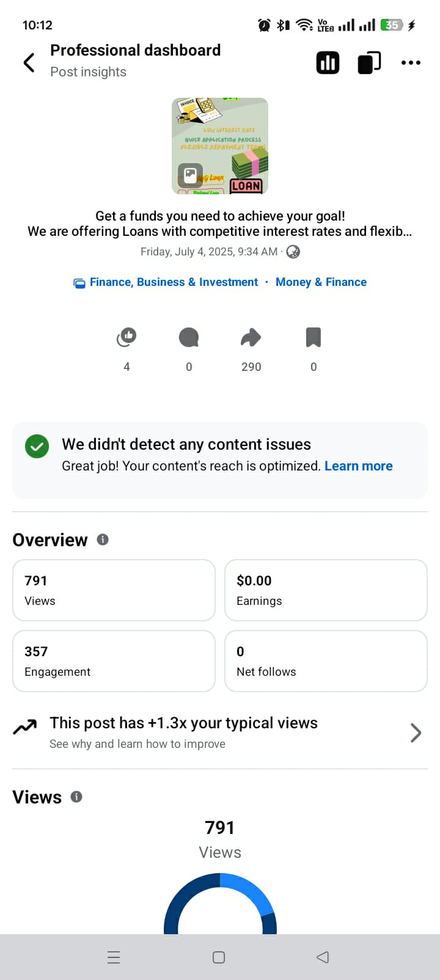Tap the overlapping pages icon in header

click(x=369, y=62)
